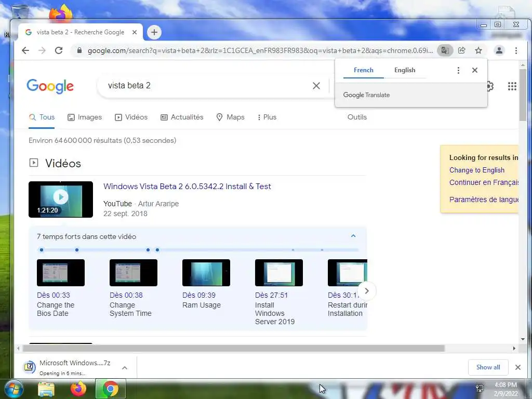Open Windows Explorer from the taskbar

(x=46, y=390)
